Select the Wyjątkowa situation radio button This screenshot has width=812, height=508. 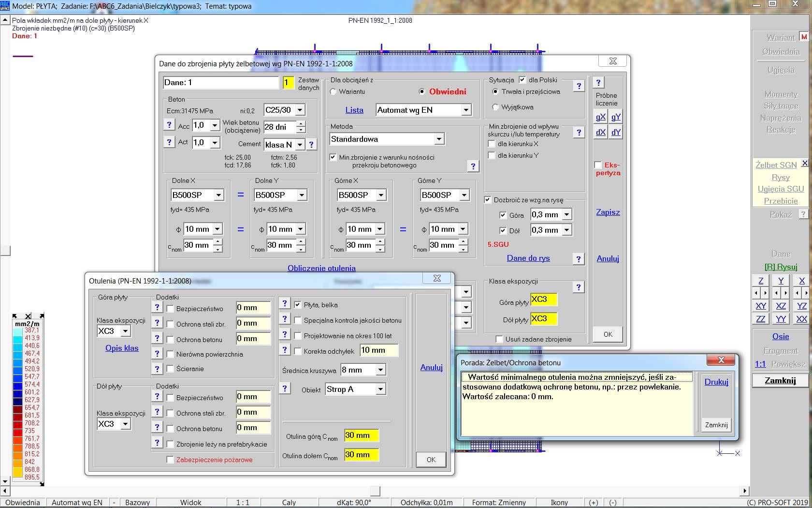coord(495,107)
